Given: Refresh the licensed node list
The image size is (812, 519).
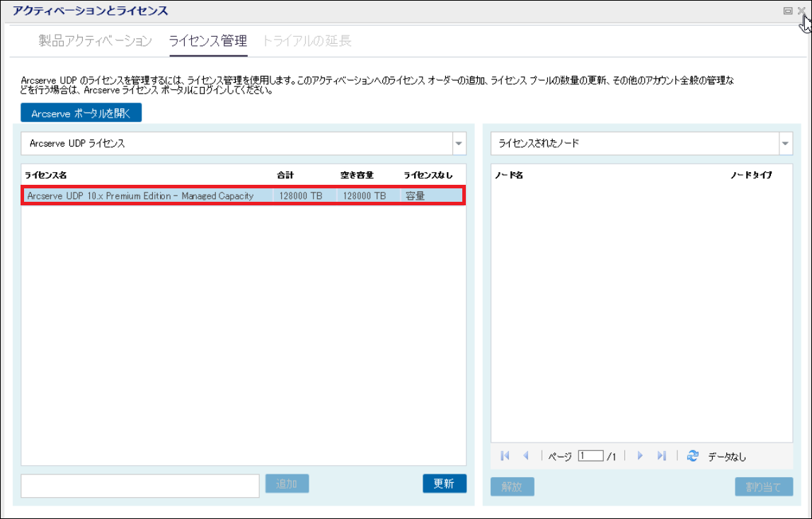Looking at the screenshot, I should tap(693, 456).
